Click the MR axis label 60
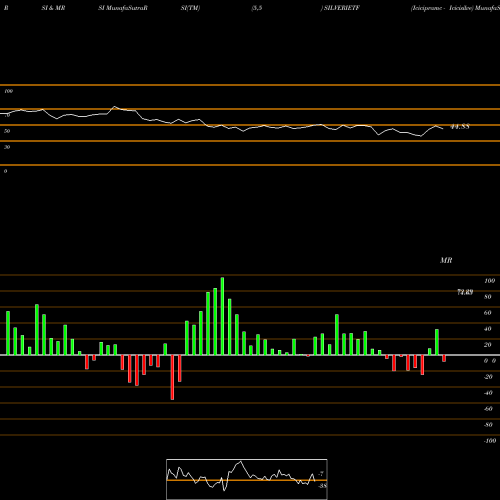500x500 pixels. click(488, 313)
